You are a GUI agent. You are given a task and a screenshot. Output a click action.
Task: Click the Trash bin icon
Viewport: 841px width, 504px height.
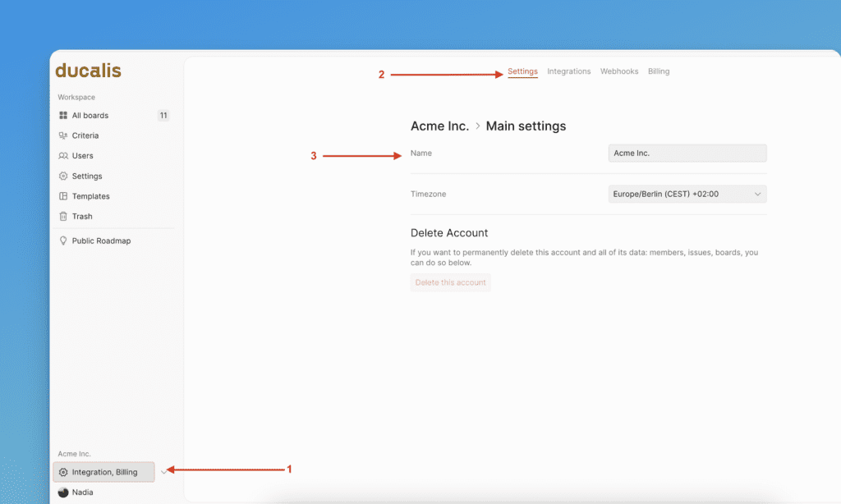click(63, 217)
